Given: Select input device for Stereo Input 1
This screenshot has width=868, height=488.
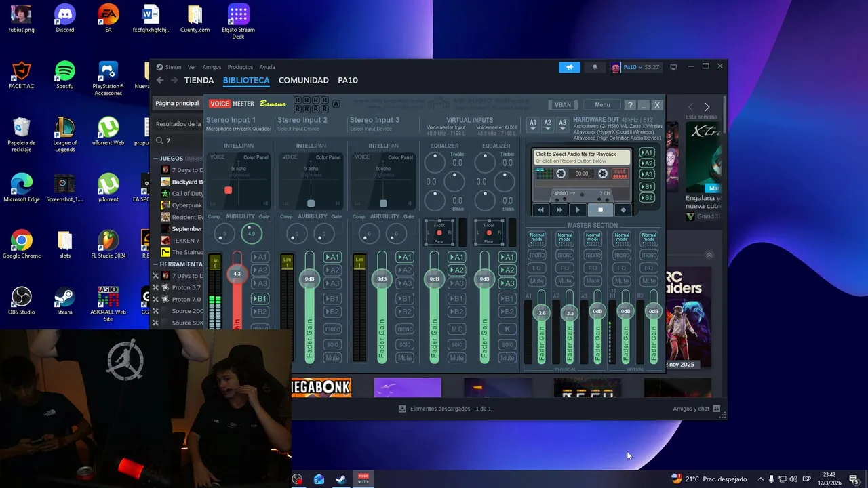Looking at the screenshot, I should click(x=239, y=129).
